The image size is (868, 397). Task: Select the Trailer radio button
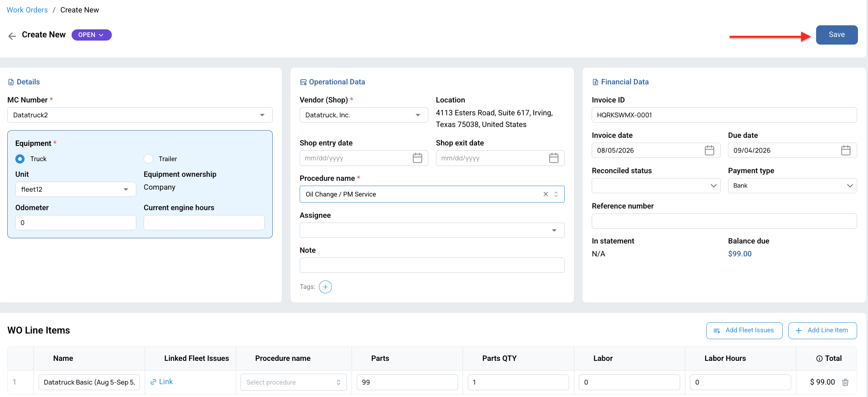pyautogui.click(x=148, y=159)
